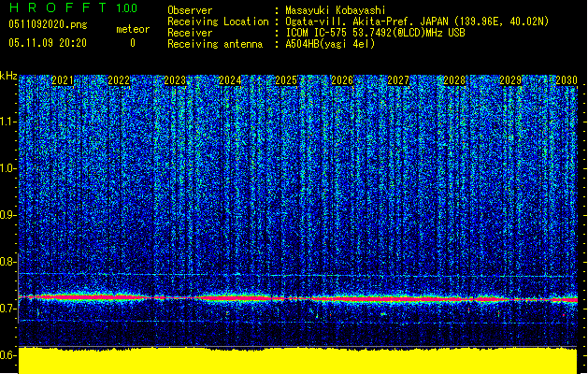
Task: Click the 2026 time marker
Action: coord(342,80)
